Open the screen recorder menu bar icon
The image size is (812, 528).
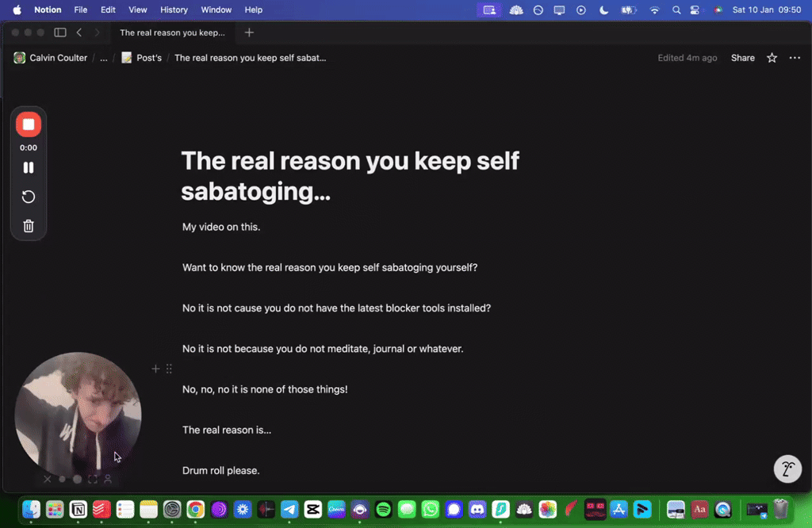(489, 10)
